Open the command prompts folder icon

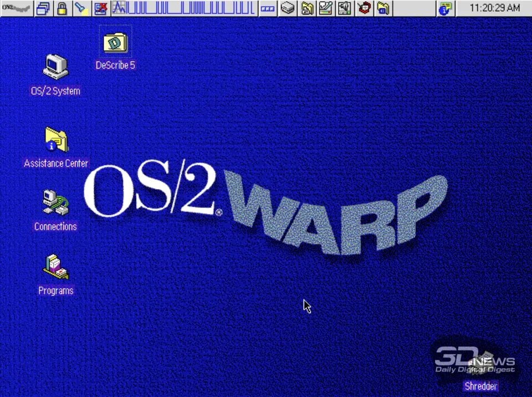(383, 8)
